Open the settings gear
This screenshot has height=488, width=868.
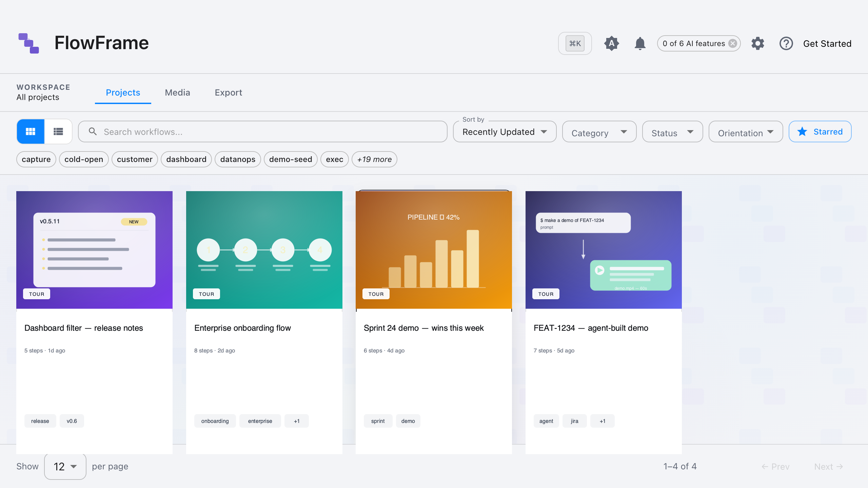[x=757, y=43]
